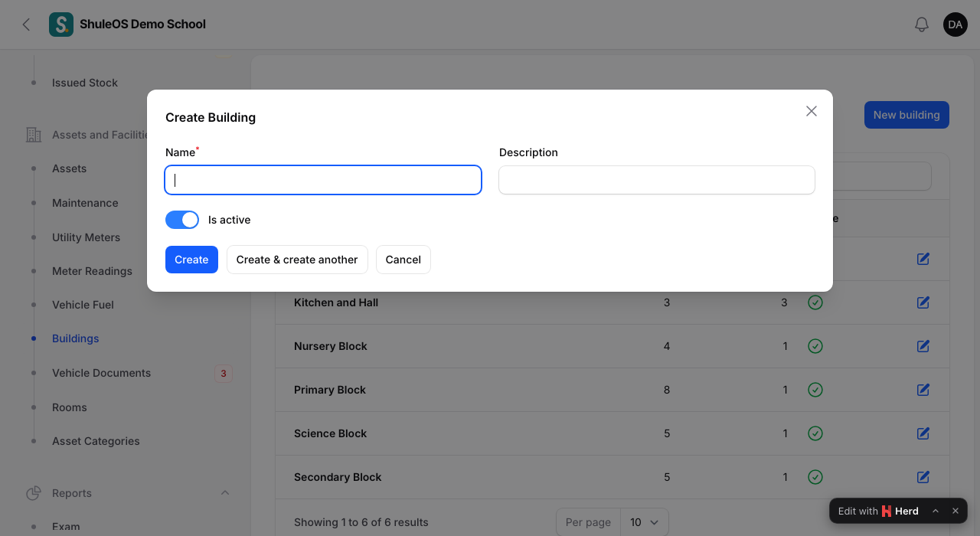Open Rooms in the sidebar

pos(70,407)
